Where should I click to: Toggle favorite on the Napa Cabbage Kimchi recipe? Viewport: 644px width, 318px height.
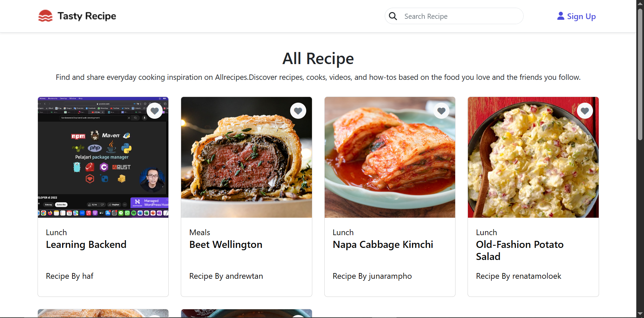click(x=441, y=111)
